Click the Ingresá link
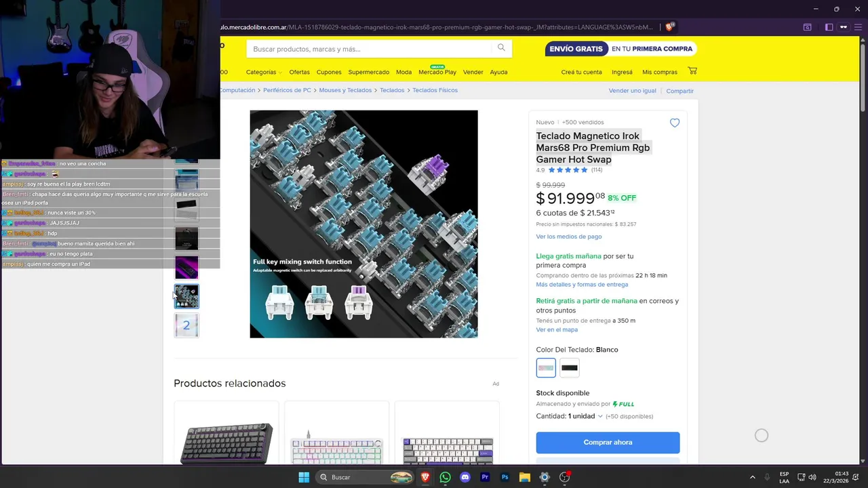868x488 pixels. click(622, 72)
